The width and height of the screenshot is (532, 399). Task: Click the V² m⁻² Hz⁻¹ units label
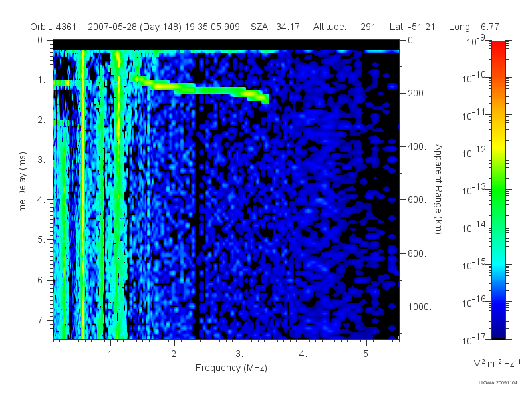coord(497,363)
